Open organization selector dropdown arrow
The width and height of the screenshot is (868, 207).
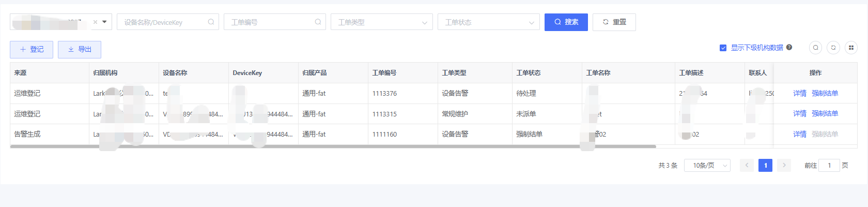[x=104, y=22]
